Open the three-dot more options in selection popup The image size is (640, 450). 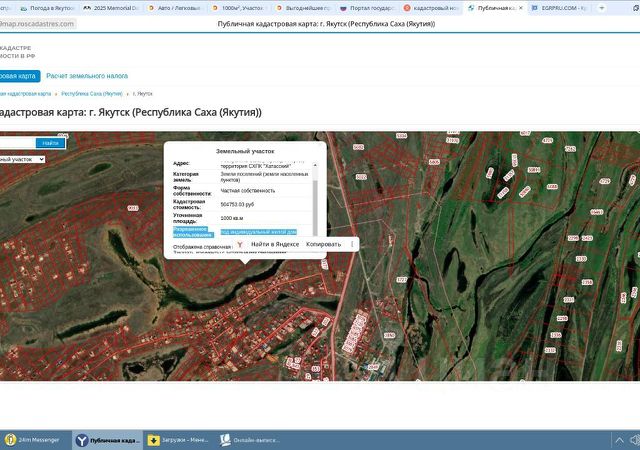click(352, 244)
